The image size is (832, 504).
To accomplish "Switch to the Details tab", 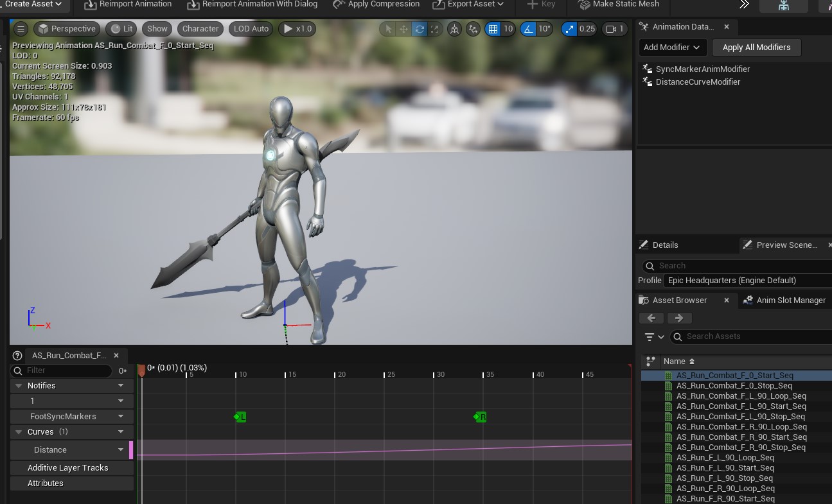I will 664,245.
